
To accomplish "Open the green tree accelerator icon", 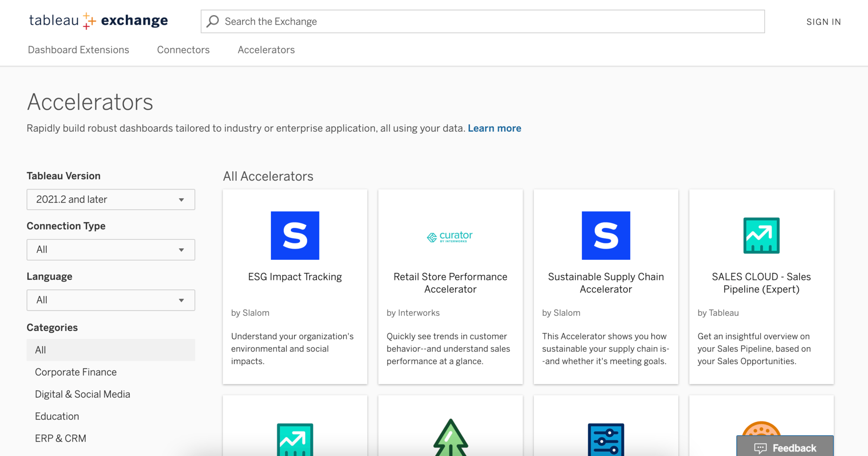I will [x=450, y=438].
